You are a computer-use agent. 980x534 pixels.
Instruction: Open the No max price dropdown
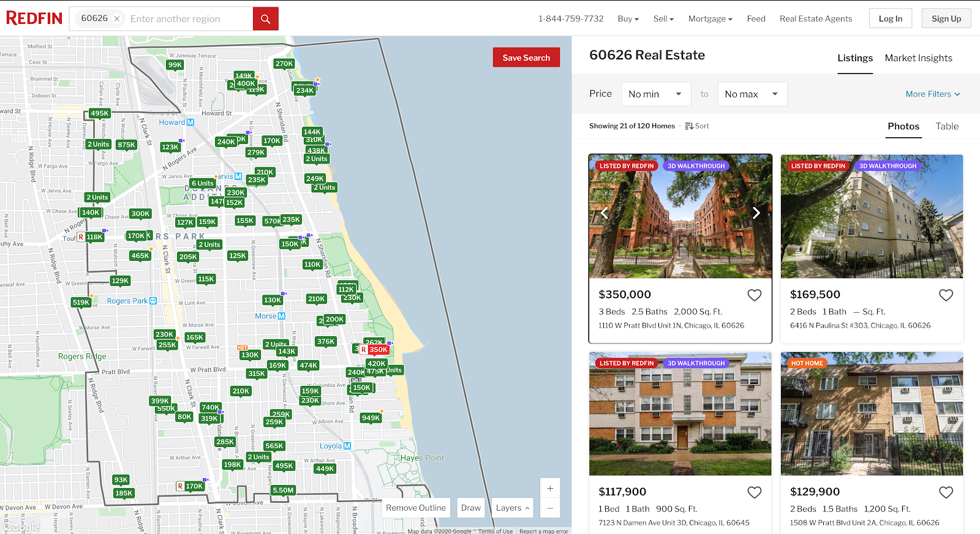tap(752, 94)
